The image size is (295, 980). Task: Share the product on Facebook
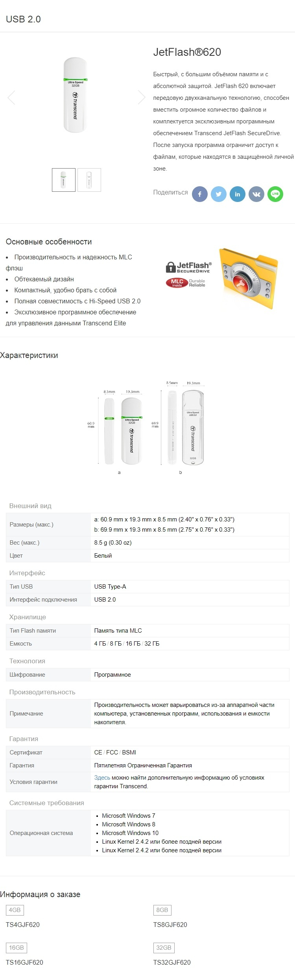199,194
